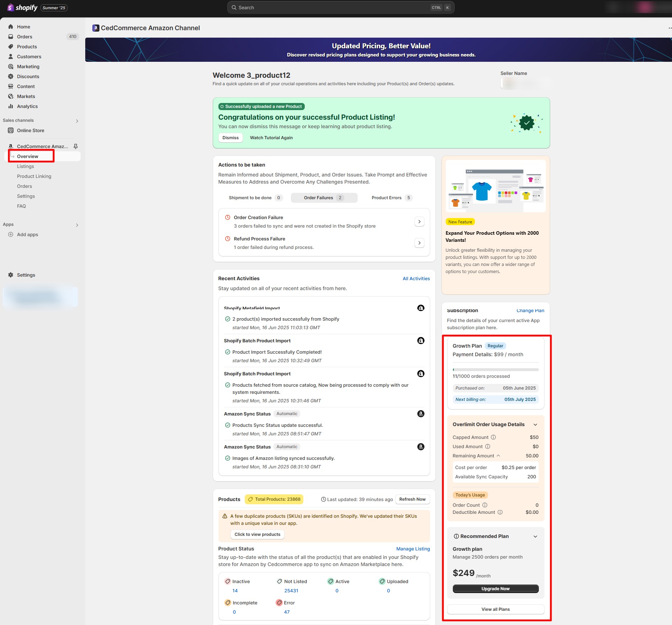This screenshot has height=625, width=672.
Task: Expand Sales channels section
Action: pyautogui.click(x=77, y=121)
